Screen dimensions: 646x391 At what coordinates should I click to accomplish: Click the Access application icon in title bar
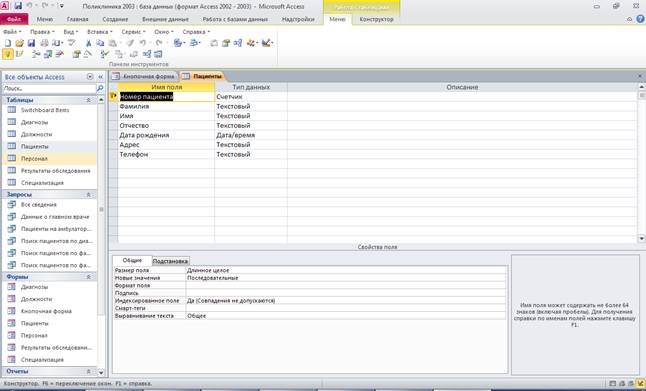5,6
